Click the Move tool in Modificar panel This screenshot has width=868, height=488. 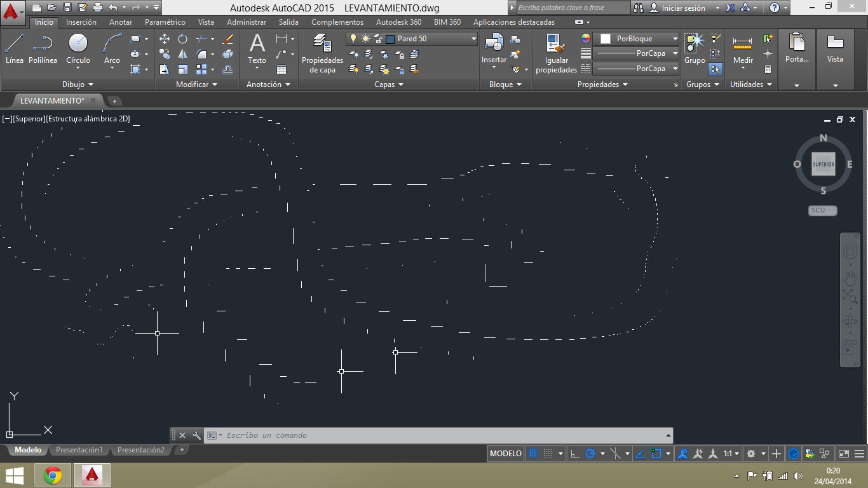click(165, 39)
